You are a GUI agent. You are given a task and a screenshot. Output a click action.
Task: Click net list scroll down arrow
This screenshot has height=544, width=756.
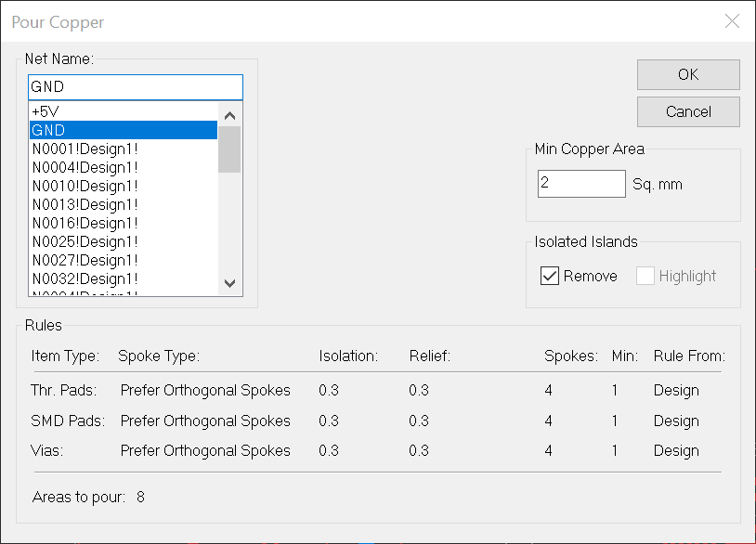click(x=230, y=284)
